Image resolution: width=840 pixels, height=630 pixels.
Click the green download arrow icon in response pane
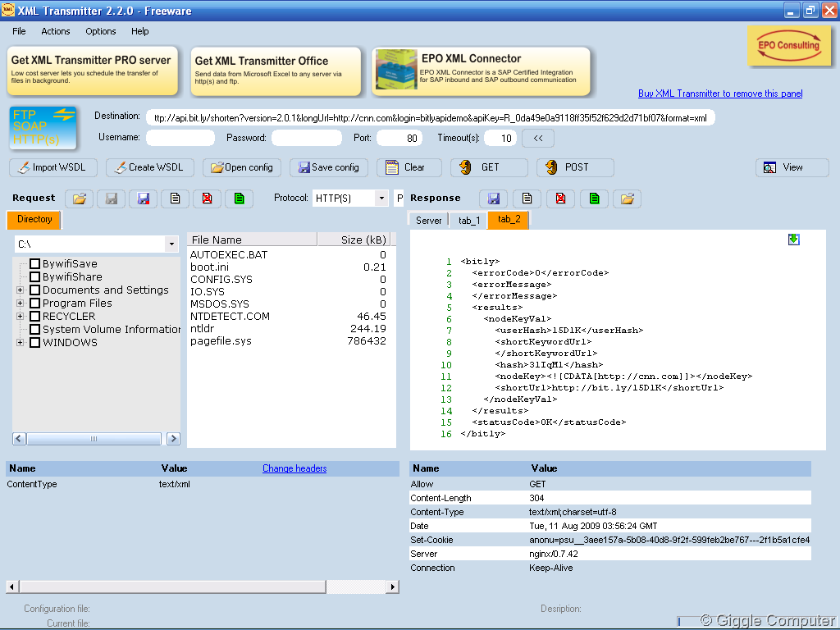pos(794,240)
